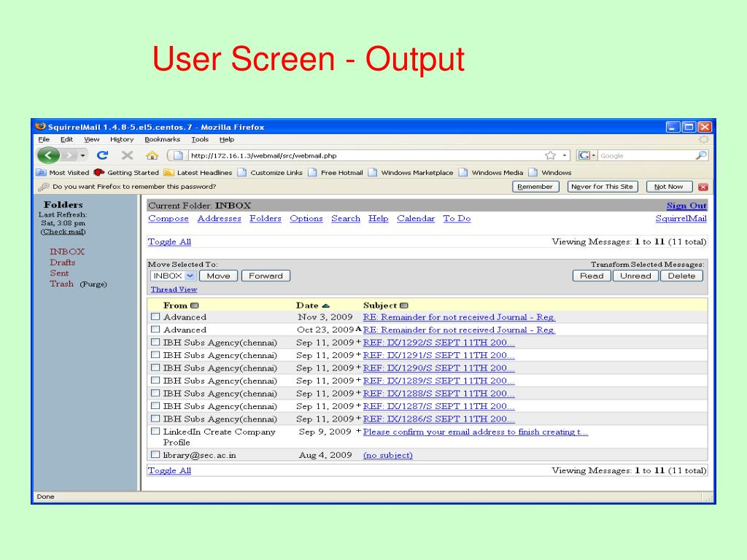Select the IX/1290/S message checkbox
The width and height of the screenshot is (747, 560).
(x=155, y=367)
